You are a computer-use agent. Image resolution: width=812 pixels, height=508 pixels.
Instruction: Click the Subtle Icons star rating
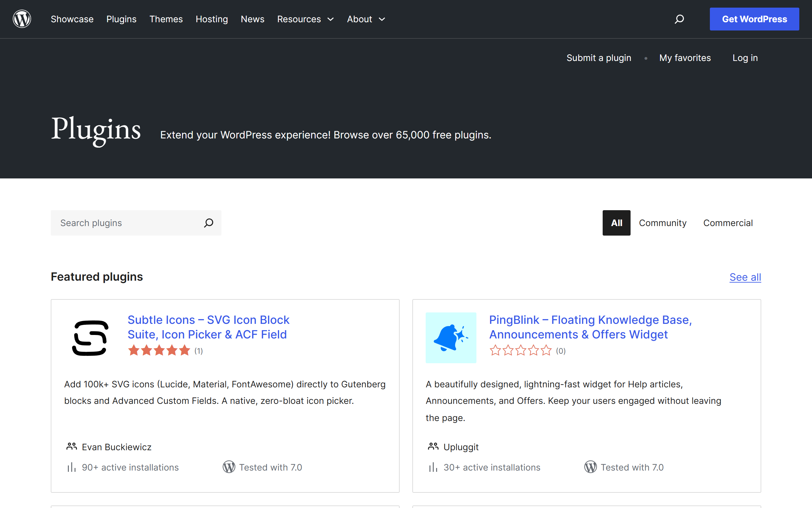tap(159, 351)
